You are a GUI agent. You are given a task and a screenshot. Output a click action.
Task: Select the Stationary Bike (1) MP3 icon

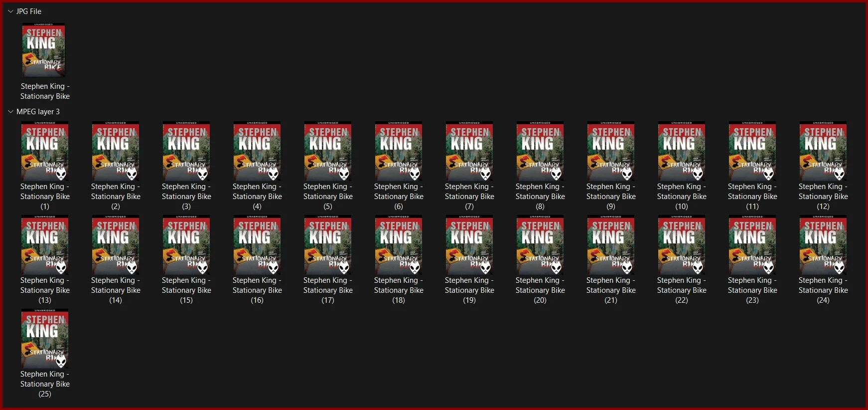click(x=45, y=151)
